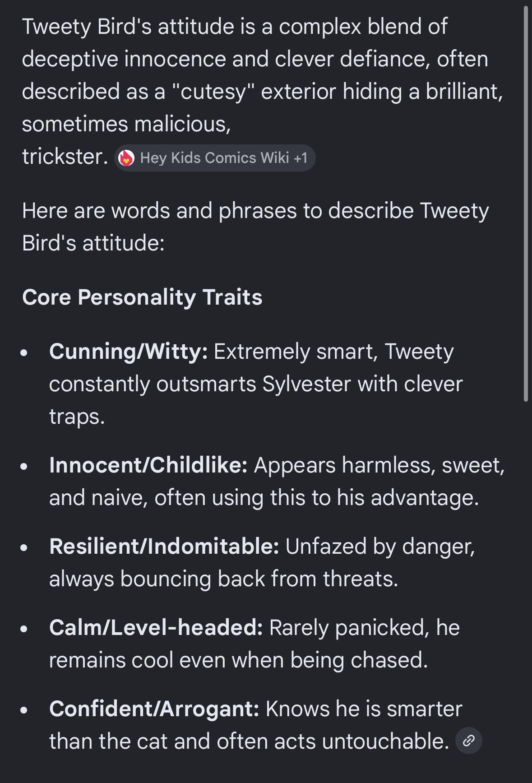Click the bold "Cunning/Witty:" label
This screenshot has width=532, height=783.
click(129, 352)
